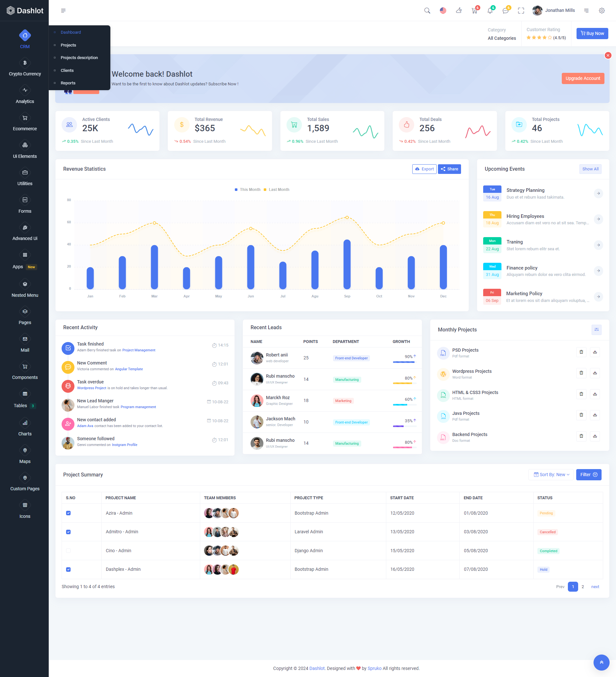Screen dimensions: 616x677
Task: Open the notifications bell icon
Action: 490,11
